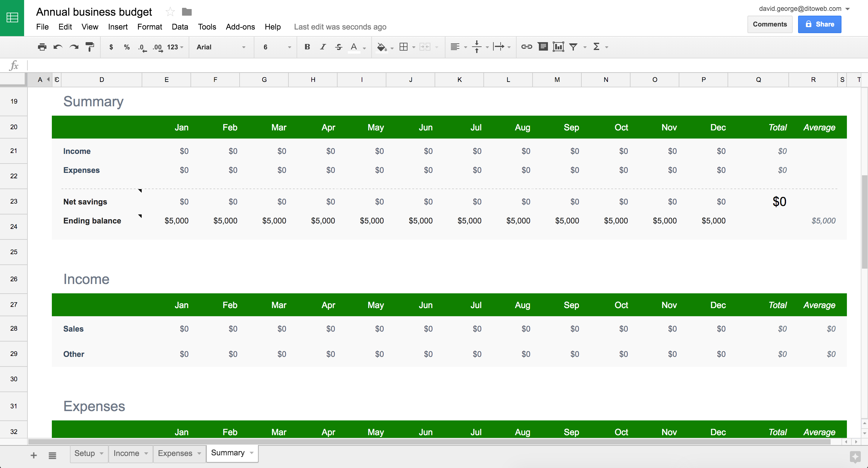Open the Data menu
This screenshot has width=868, height=468.
[x=179, y=27]
